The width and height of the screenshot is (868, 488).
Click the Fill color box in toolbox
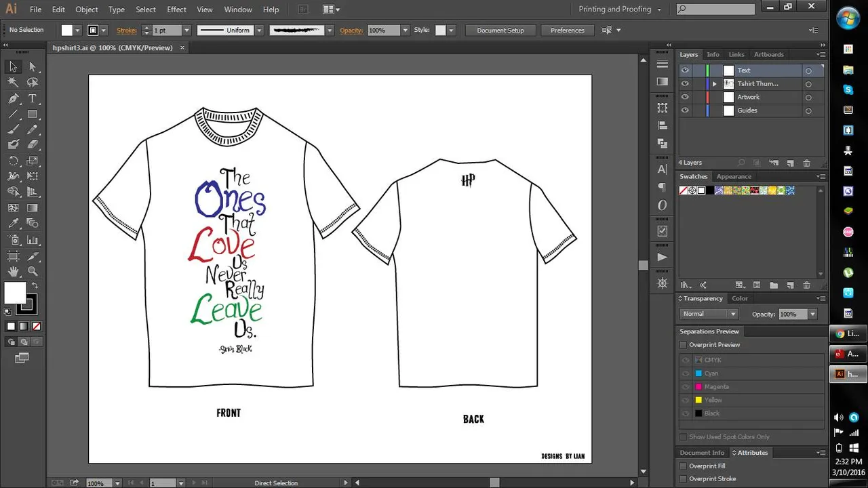15,293
